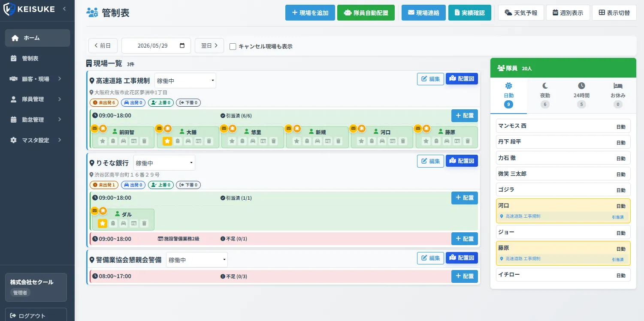This screenshot has height=321, width=644.
Task: Toggle the leader star on 前田智 card
Action: tap(103, 141)
